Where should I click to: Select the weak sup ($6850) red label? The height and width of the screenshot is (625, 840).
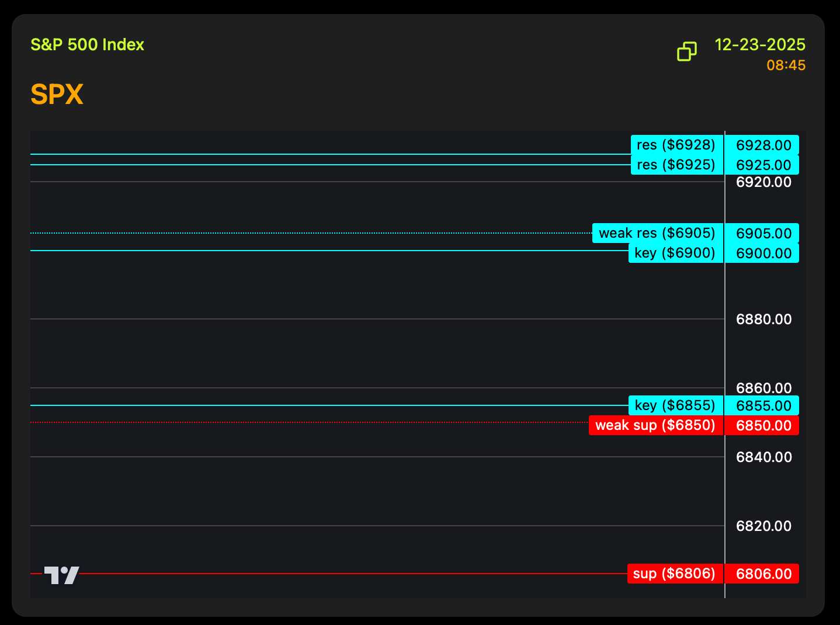(655, 425)
